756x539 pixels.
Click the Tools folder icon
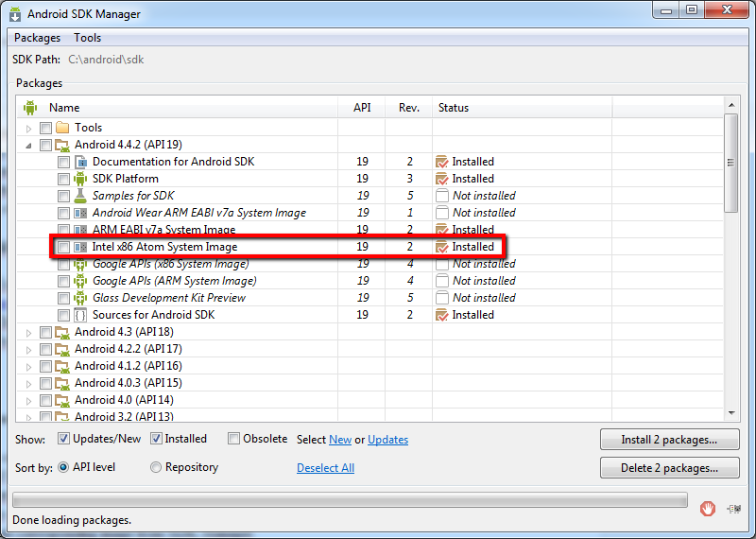[62, 128]
